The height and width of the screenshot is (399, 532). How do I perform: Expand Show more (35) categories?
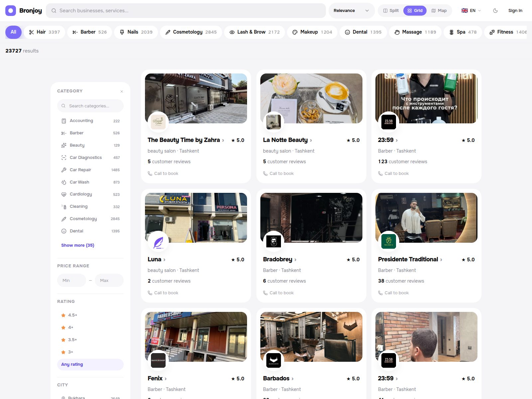pos(78,245)
